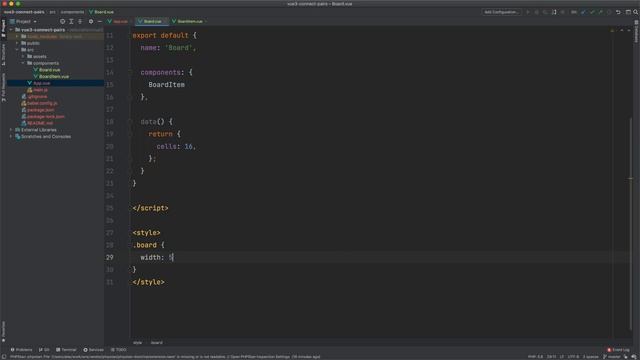Expand the public folder

click(17, 43)
